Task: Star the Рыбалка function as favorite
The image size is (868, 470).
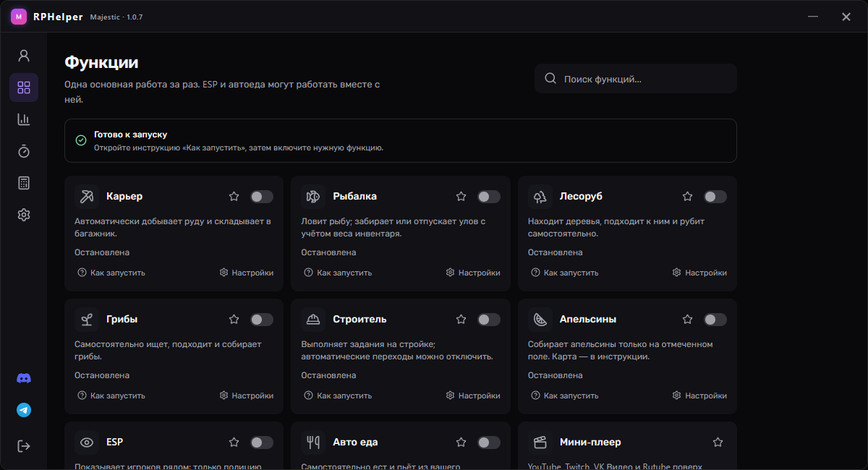Action: (461, 196)
